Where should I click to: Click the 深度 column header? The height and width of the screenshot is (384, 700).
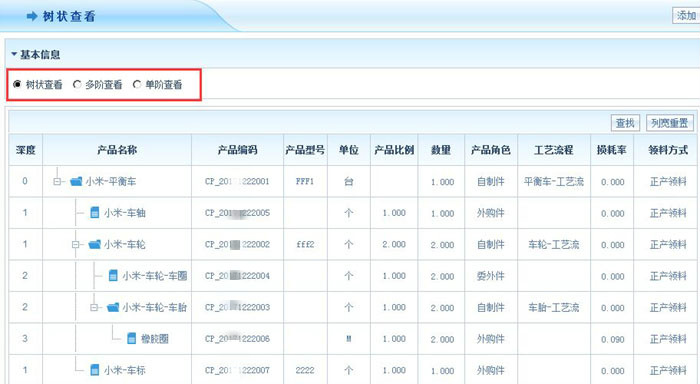(x=25, y=150)
